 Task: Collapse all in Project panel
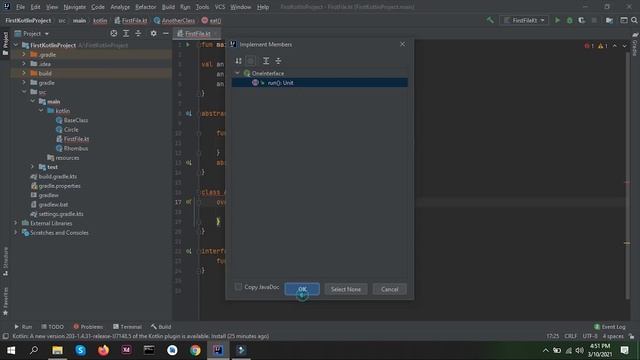coord(138,33)
